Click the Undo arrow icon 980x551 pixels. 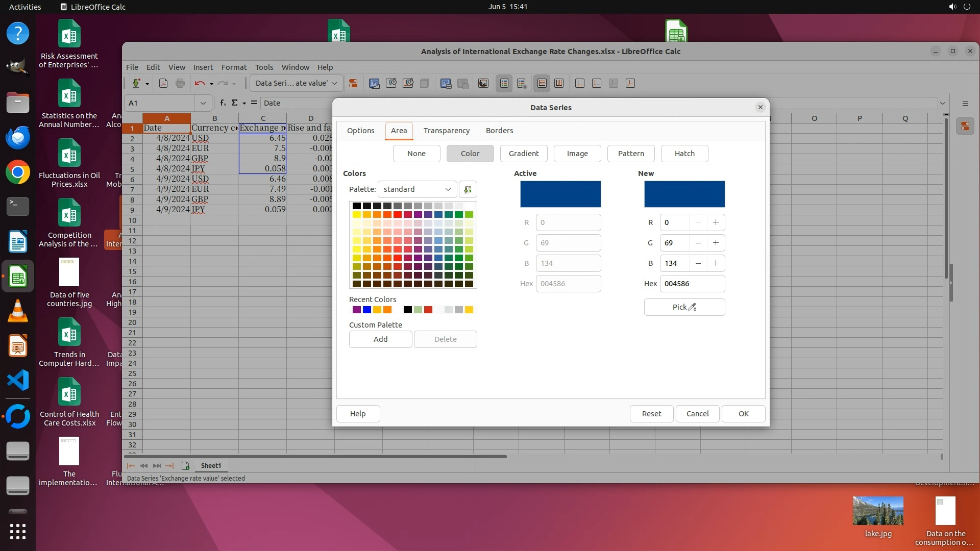pos(200,83)
